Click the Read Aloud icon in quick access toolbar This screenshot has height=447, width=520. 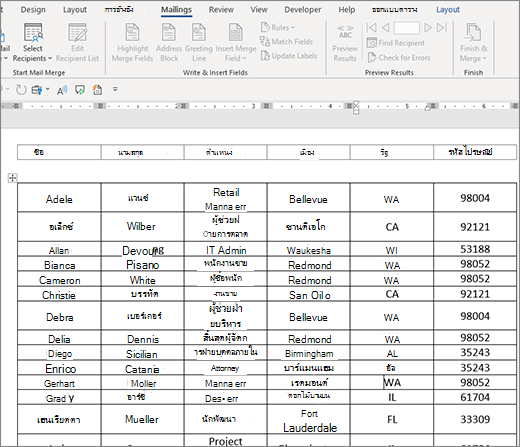62,90
